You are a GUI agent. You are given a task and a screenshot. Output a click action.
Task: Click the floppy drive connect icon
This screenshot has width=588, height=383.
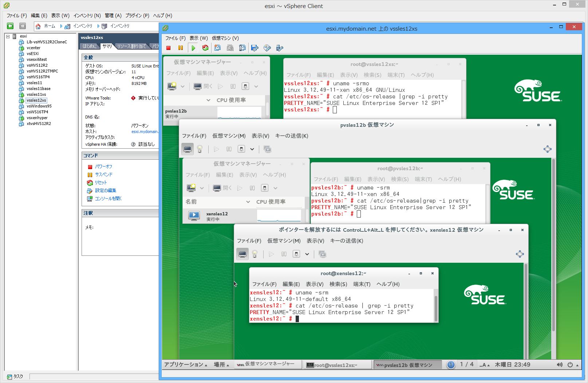[x=255, y=48]
